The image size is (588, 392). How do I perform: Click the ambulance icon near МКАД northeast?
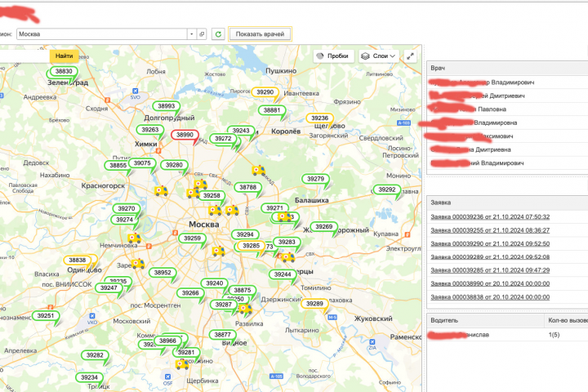point(258,171)
